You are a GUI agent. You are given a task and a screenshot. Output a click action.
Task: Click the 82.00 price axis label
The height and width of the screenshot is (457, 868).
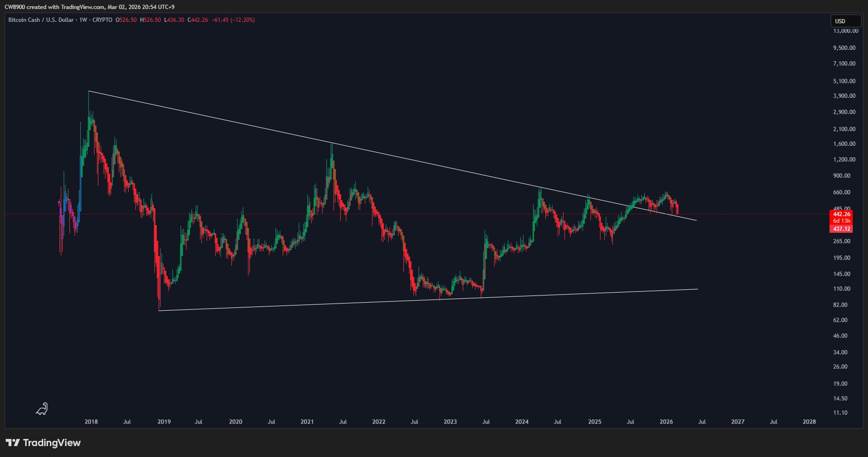tap(840, 305)
